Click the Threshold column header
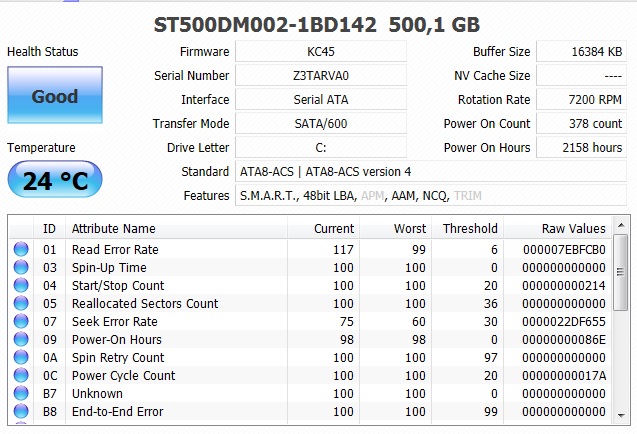 (x=467, y=229)
